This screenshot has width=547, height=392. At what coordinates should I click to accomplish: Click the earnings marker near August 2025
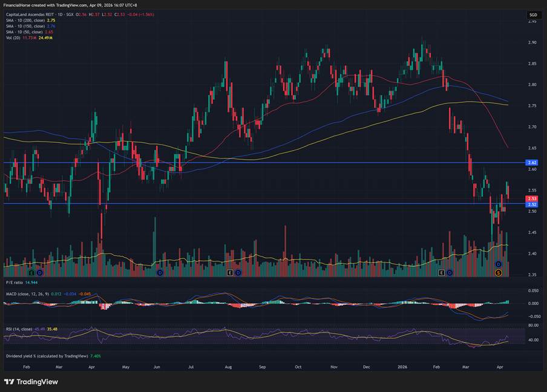[x=229, y=273]
